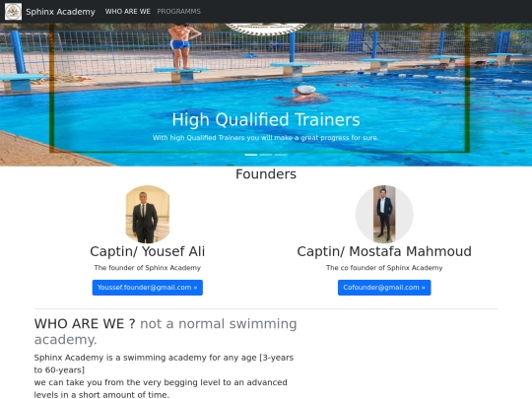Viewport: 532px width, 399px height.
Task: Email Youssef.founder@gmail.com button
Action: pyautogui.click(x=148, y=288)
